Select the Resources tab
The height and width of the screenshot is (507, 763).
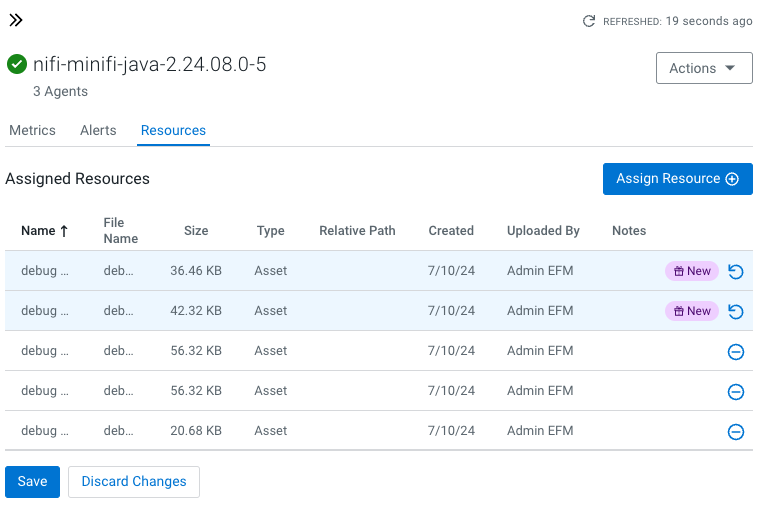173,130
